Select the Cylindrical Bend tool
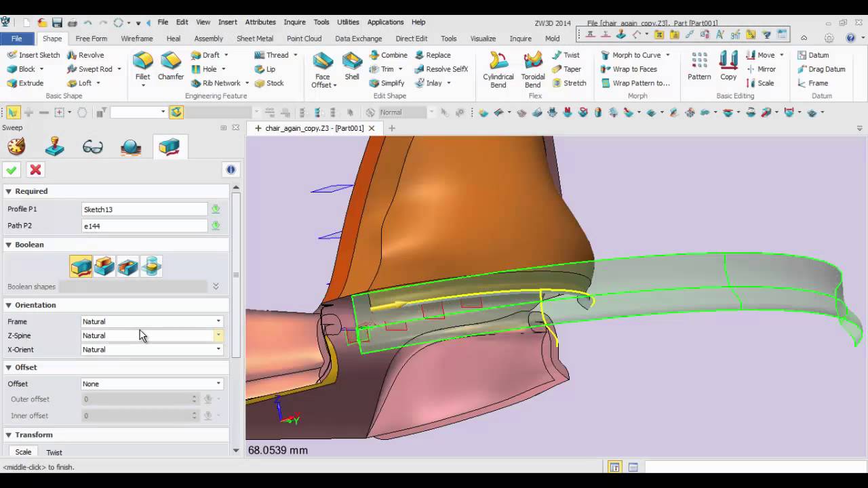Image resolution: width=868 pixels, height=488 pixels. pos(498,69)
